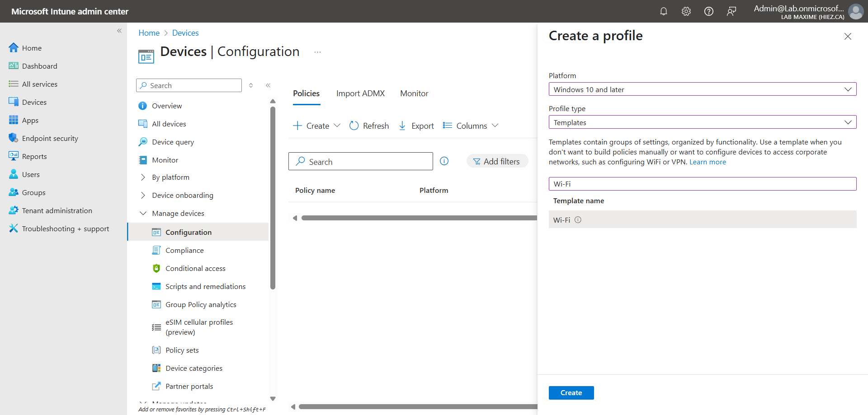Open the settings gear icon
This screenshot has height=415, width=868.
686,11
